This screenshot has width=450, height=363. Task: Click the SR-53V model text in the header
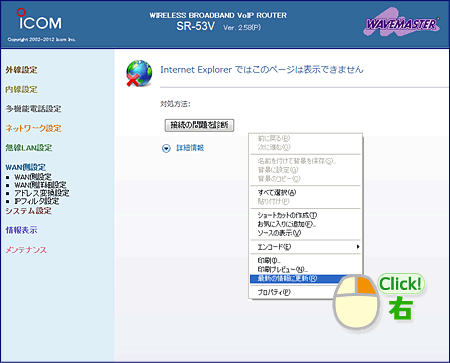coord(195,26)
